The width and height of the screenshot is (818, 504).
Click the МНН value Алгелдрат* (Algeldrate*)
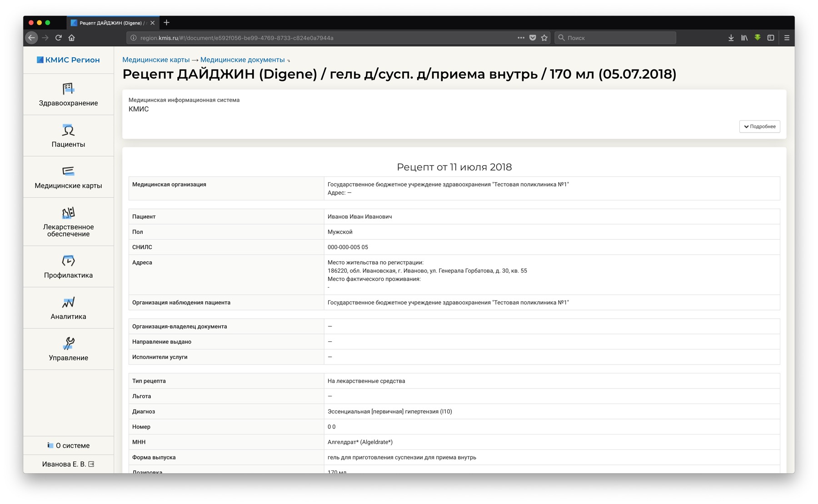[360, 442]
